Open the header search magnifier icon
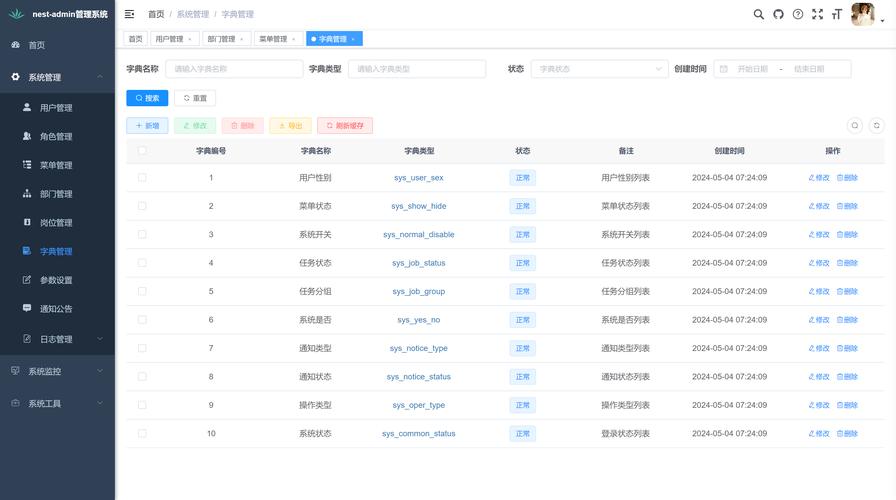This screenshot has width=896, height=500. [x=758, y=14]
